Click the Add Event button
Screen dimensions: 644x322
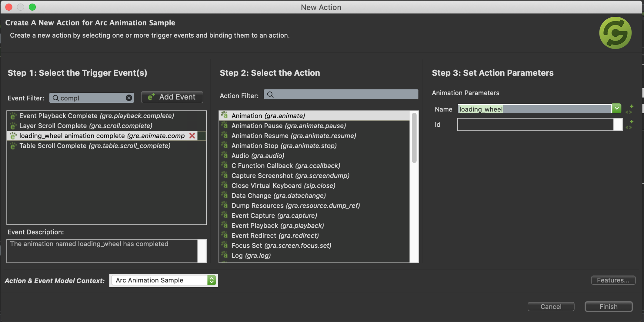click(172, 97)
